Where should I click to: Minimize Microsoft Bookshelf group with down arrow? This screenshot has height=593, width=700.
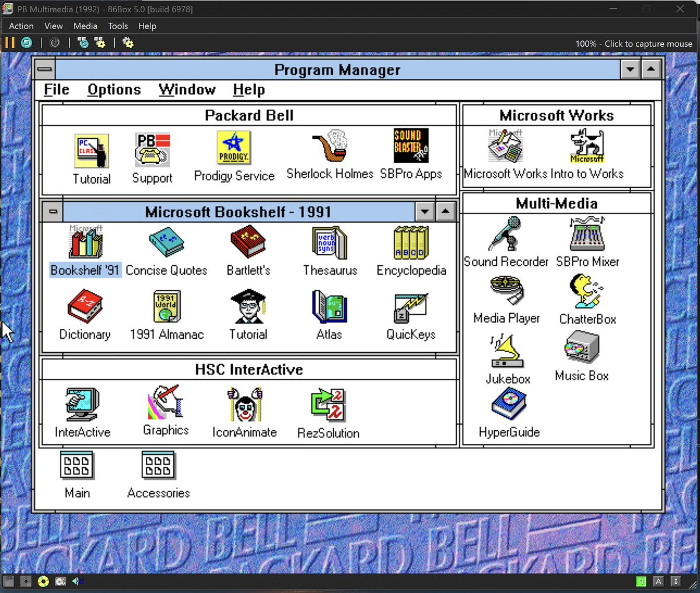[425, 212]
